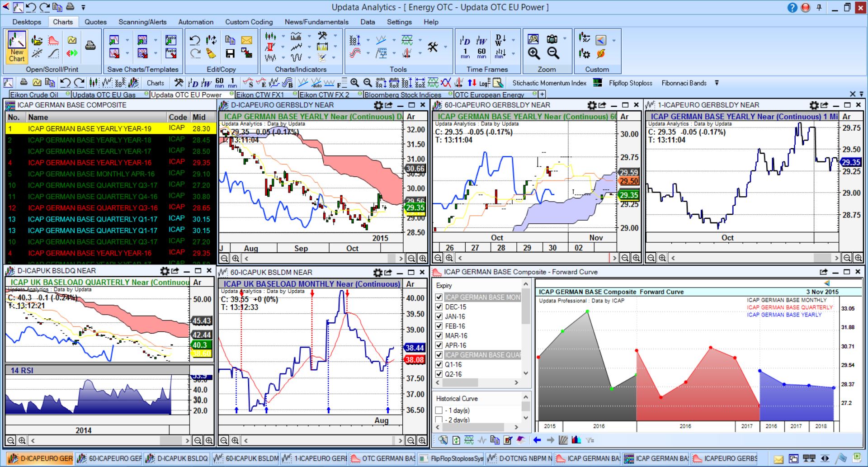868x467 pixels.
Task: Check the - 1 day(s) historical curve box
Action: (439, 410)
